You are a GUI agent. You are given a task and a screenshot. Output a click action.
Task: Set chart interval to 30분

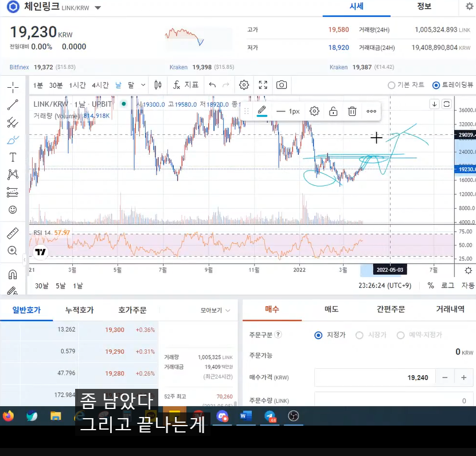point(56,85)
